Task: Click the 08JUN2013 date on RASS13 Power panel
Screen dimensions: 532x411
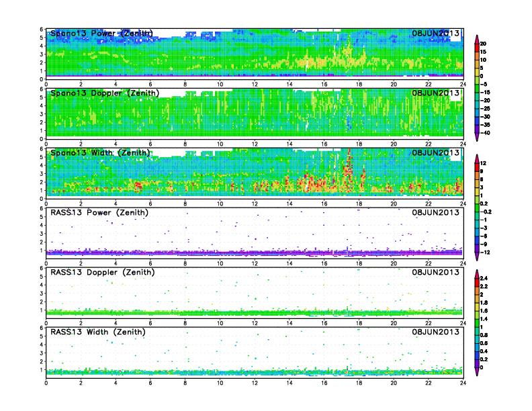Action: (x=437, y=212)
